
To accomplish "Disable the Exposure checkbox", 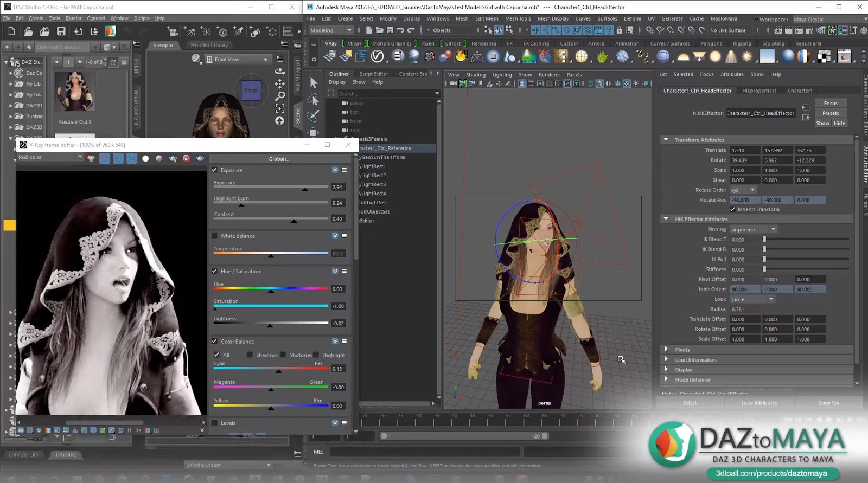I will 215,170.
